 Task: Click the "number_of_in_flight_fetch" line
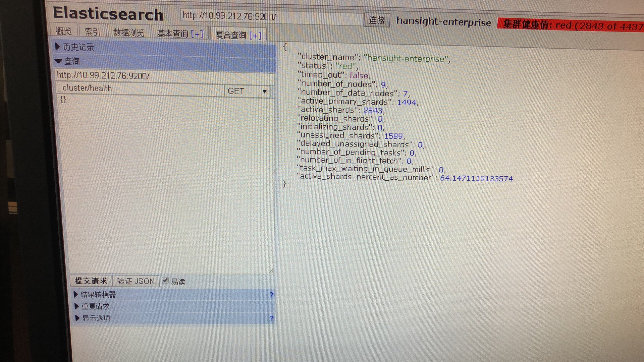click(356, 161)
